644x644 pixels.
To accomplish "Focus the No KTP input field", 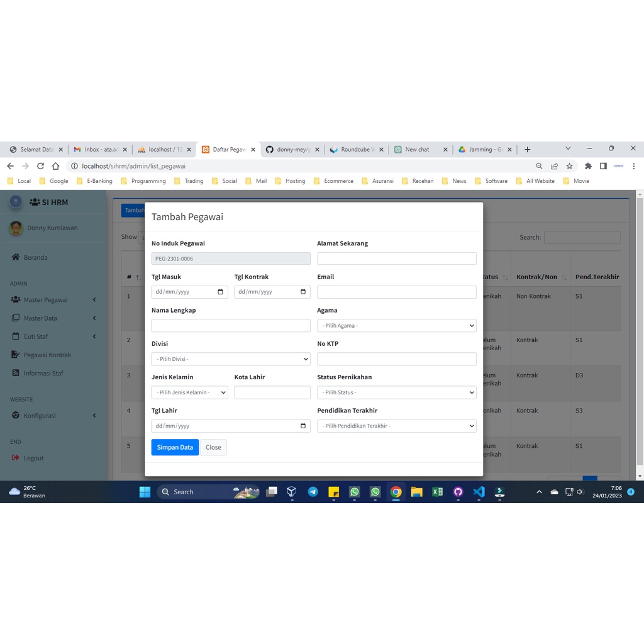I will [396, 359].
